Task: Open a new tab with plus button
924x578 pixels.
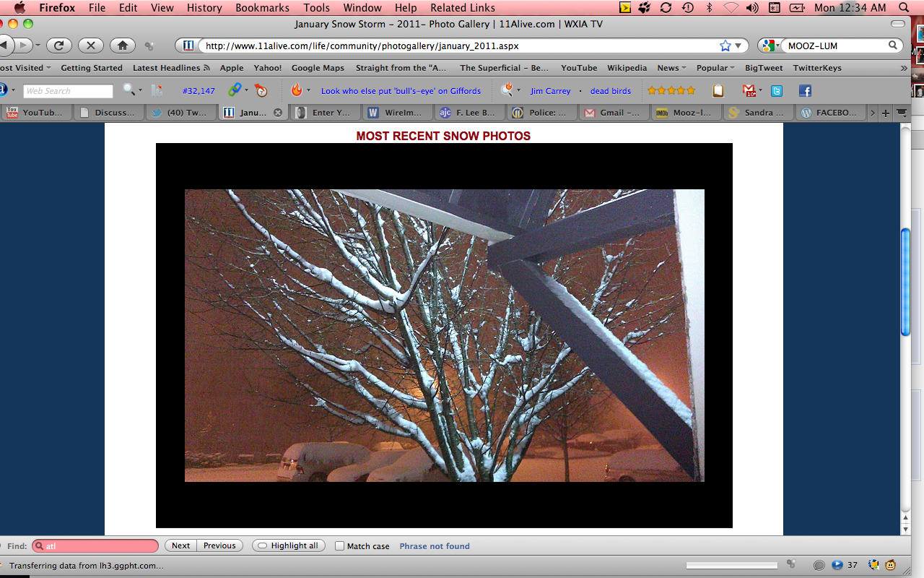Action: tap(886, 113)
